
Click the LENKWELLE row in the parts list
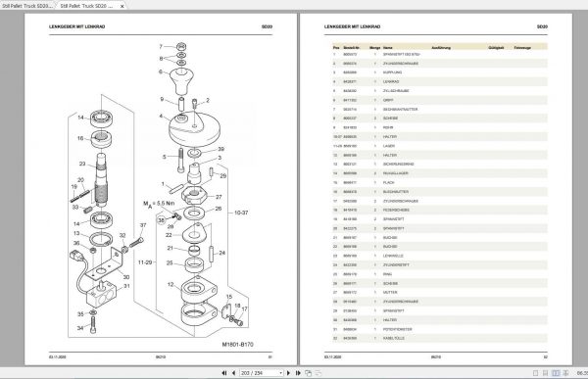click(439, 256)
